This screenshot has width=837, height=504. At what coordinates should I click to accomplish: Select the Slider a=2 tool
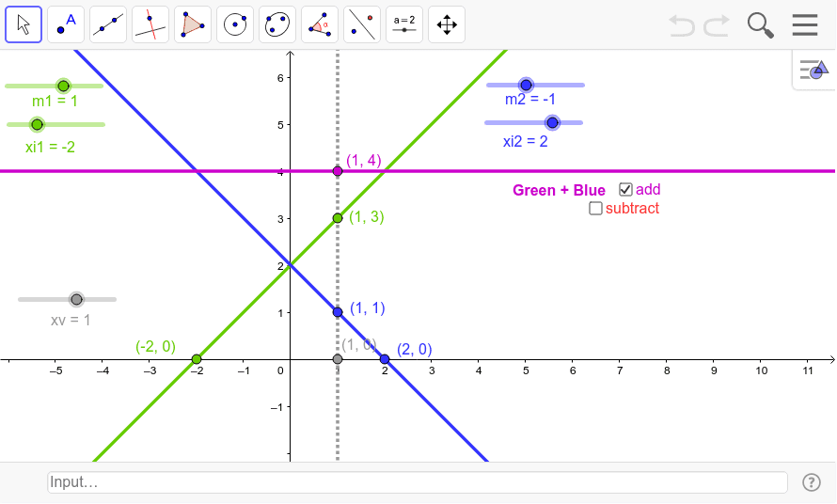(404, 24)
